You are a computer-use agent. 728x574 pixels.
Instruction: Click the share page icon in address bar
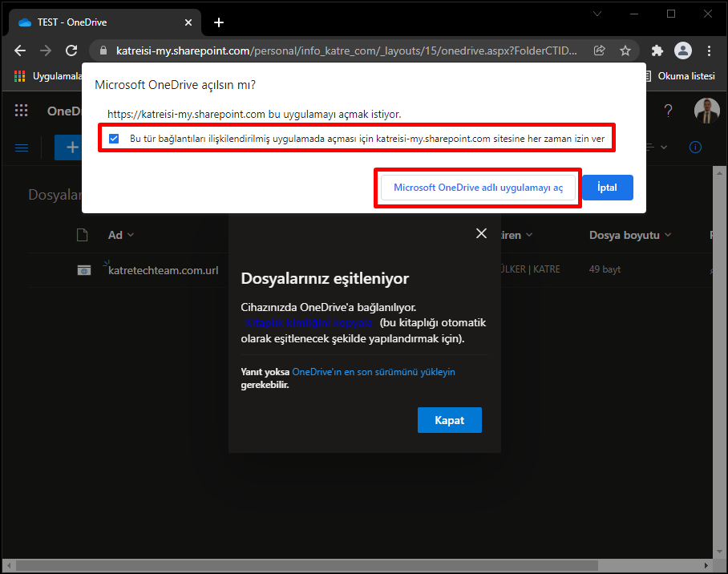pyautogui.click(x=600, y=51)
